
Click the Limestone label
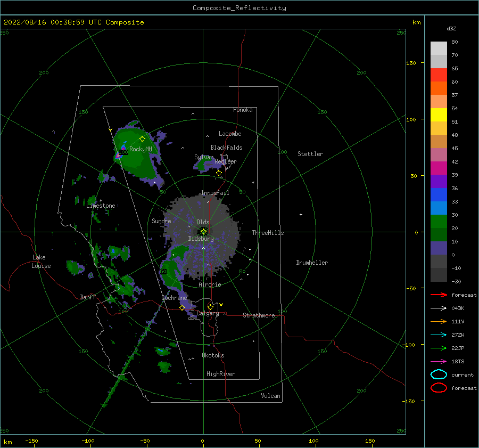(101, 206)
